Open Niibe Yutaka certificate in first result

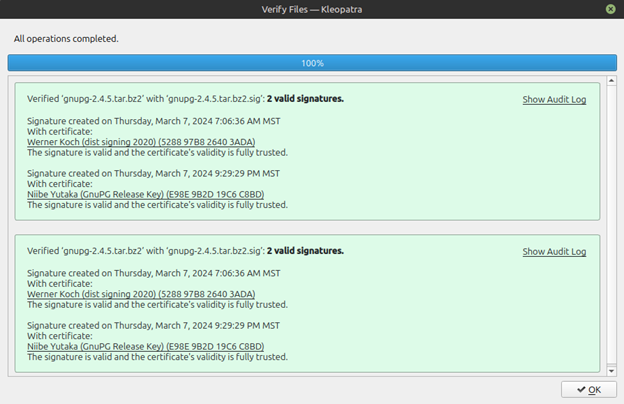tap(145, 194)
